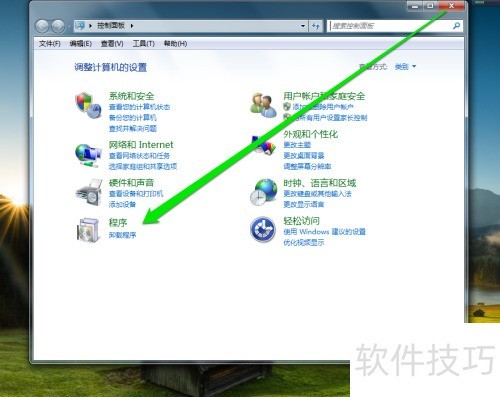Click 更改键盘或其他输入法 link

point(317,194)
